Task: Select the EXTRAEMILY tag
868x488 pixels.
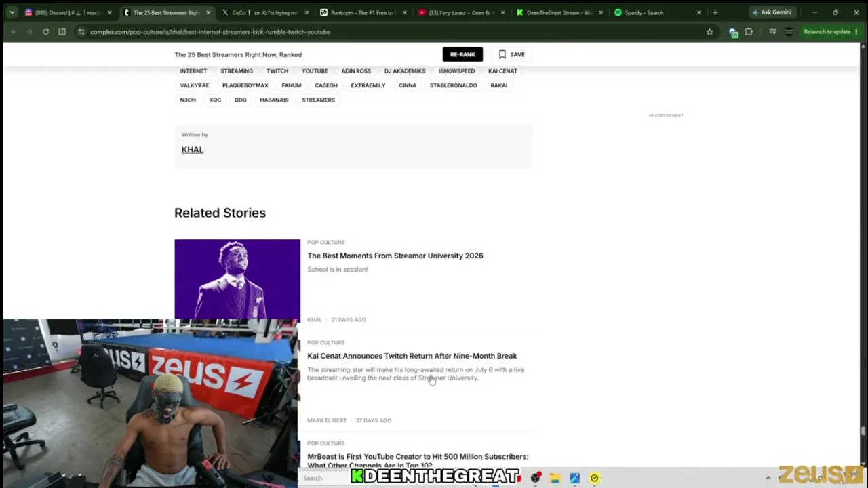Action: coord(368,85)
